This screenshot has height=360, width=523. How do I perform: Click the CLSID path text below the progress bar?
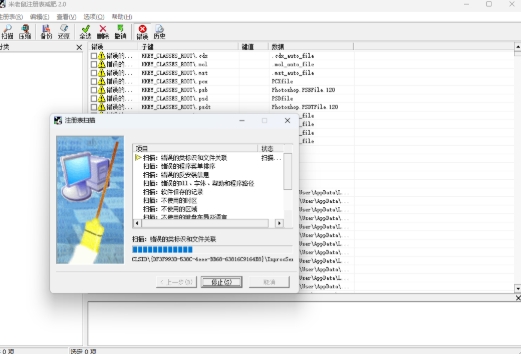(212, 259)
